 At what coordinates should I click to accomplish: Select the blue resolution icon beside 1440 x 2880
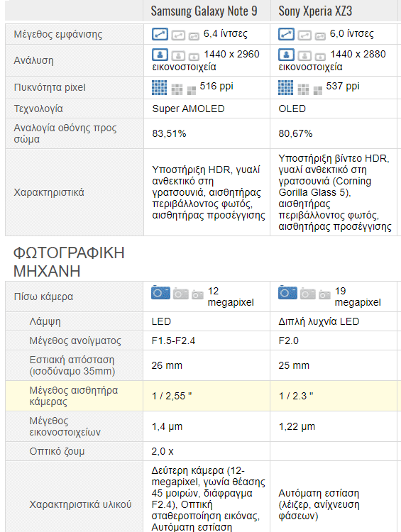coord(286,55)
